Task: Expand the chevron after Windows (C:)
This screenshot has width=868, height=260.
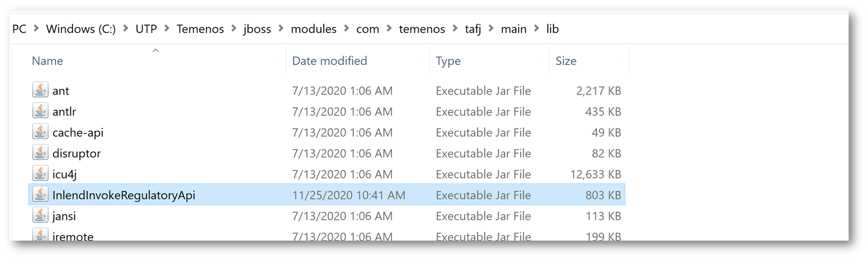Action: (x=125, y=29)
